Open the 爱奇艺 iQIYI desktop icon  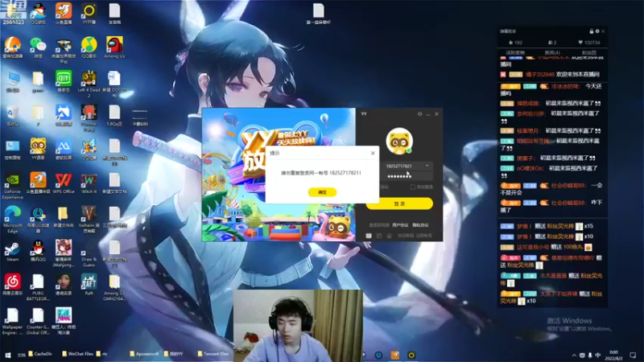tap(64, 81)
